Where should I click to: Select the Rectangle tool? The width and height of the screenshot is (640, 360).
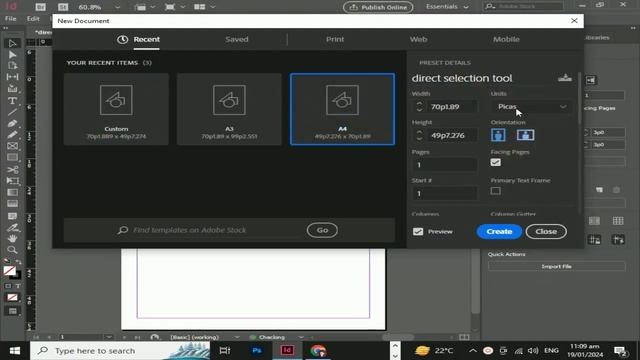click(x=12, y=157)
